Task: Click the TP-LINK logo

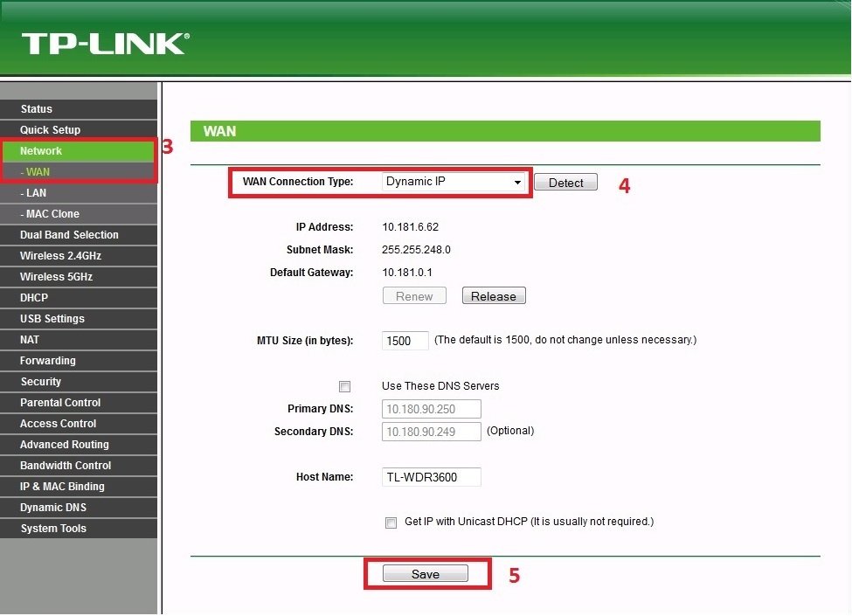Action: click(105, 44)
